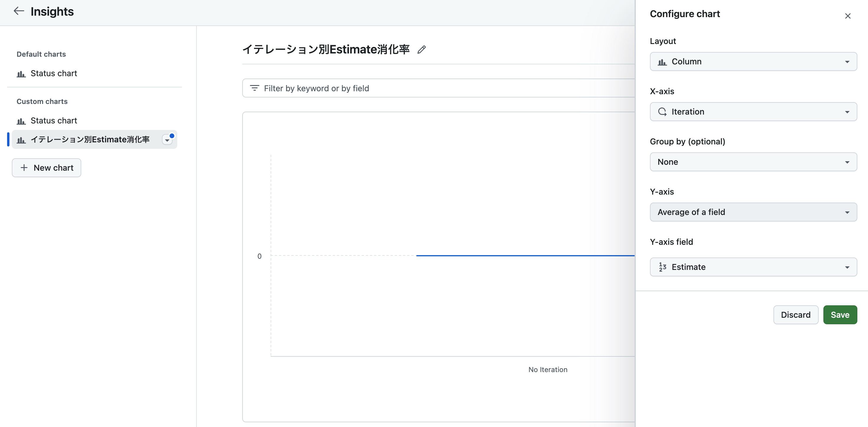Click the iteration cycle icon in X-axis field
Image resolution: width=868 pixels, height=427 pixels.
662,112
